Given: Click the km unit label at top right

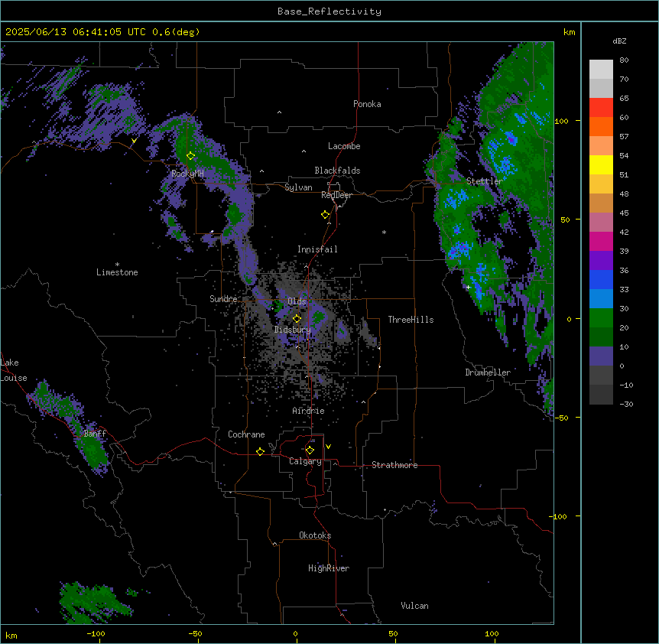Looking at the screenshot, I should [x=569, y=32].
